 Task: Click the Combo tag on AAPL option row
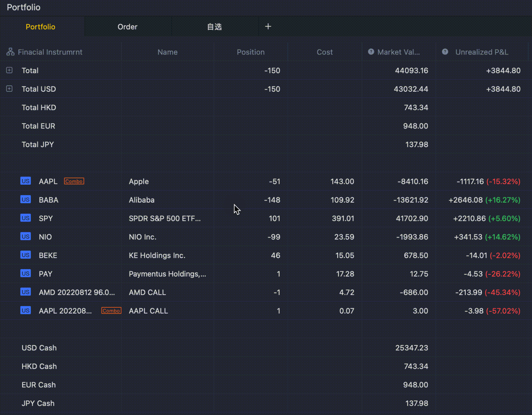pyautogui.click(x=111, y=311)
